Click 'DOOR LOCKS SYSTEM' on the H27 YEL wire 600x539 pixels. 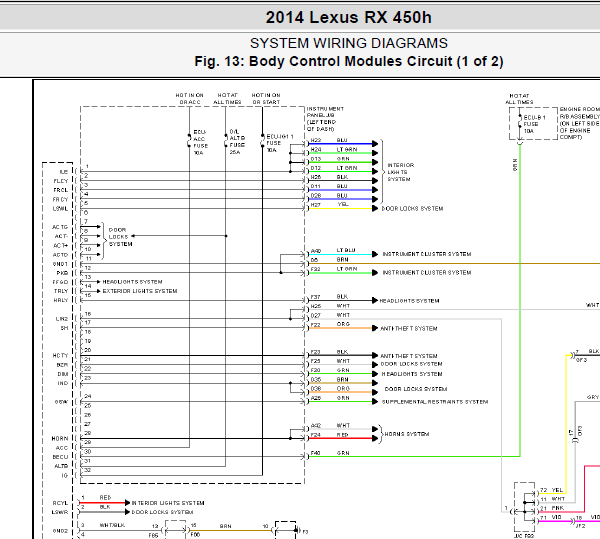412,208
